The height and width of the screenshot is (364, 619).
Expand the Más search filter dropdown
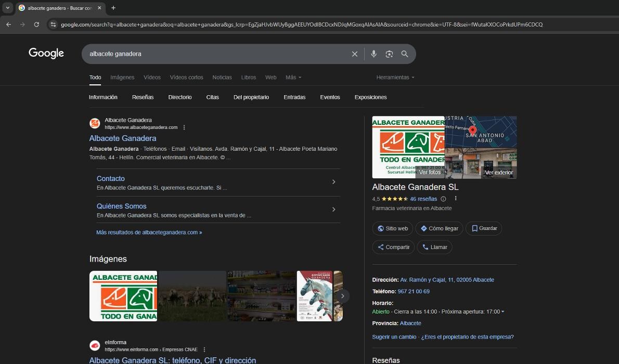pyautogui.click(x=293, y=77)
